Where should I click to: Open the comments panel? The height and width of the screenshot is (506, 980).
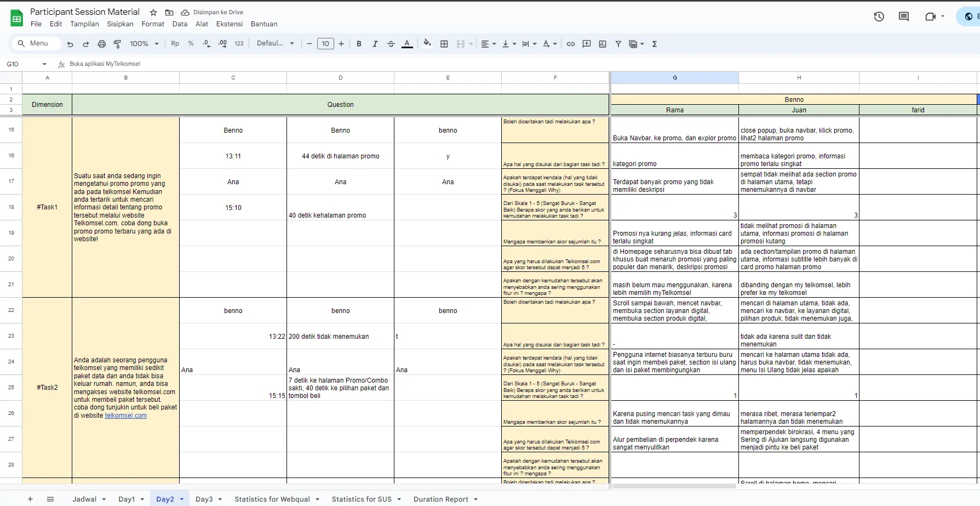pos(904,16)
